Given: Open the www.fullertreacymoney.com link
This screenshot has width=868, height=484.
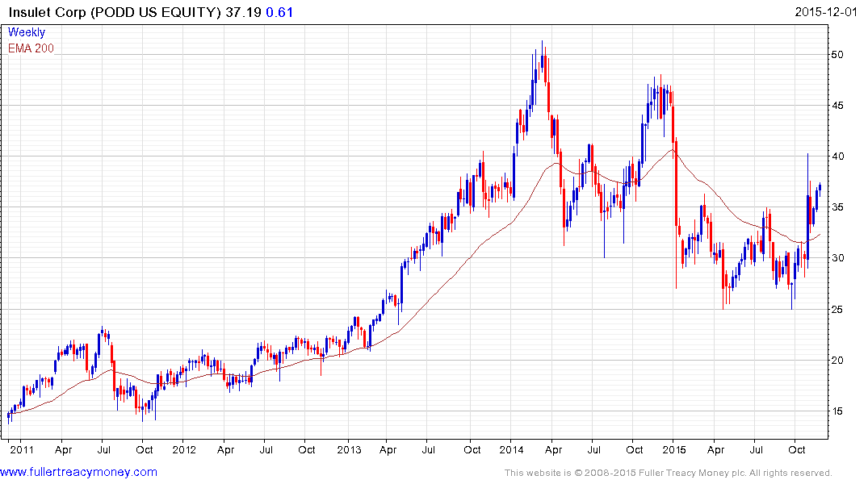Looking at the screenshot, I should (78, 473).
